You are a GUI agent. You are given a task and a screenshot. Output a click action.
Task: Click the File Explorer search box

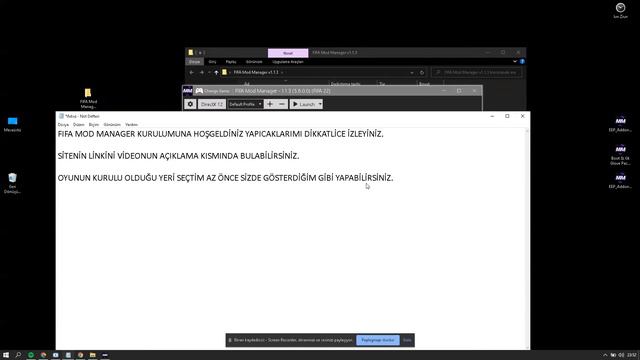click(x=476, y=72)
